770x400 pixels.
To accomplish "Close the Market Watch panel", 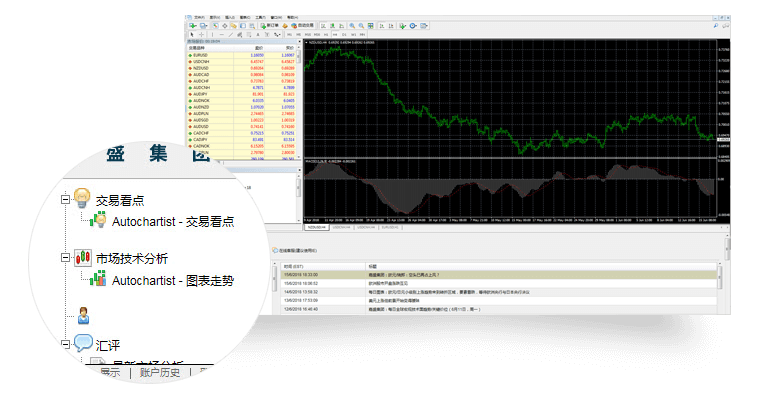I will 299,42.
